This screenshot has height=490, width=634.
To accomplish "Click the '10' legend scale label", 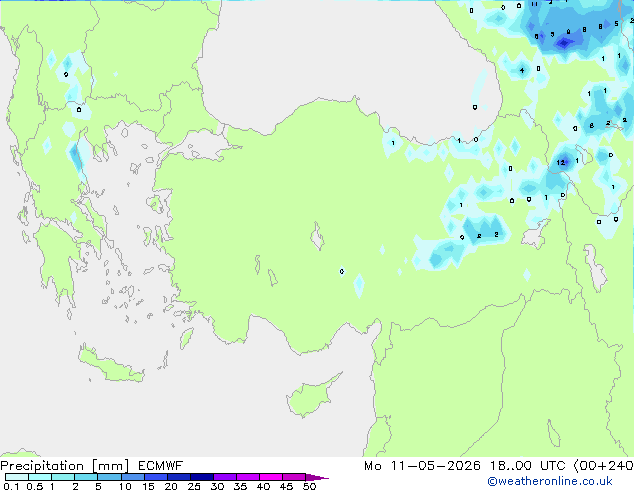I will (125, 486).
